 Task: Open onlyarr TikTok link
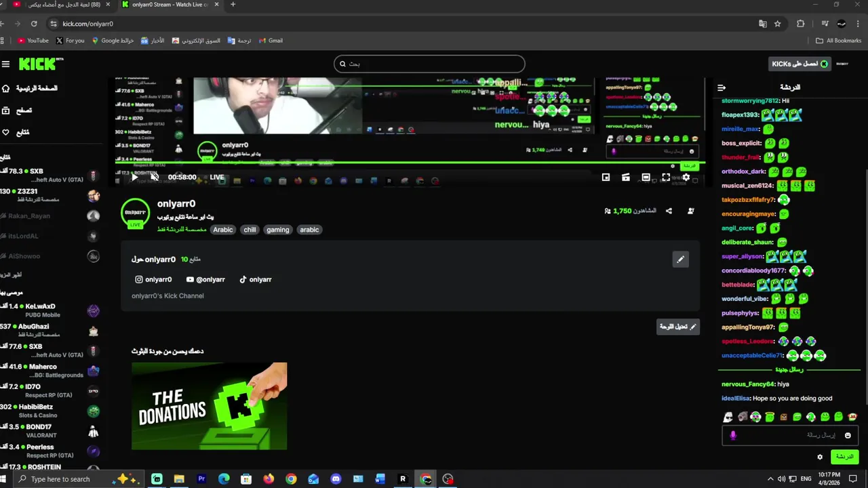(255, 279)
